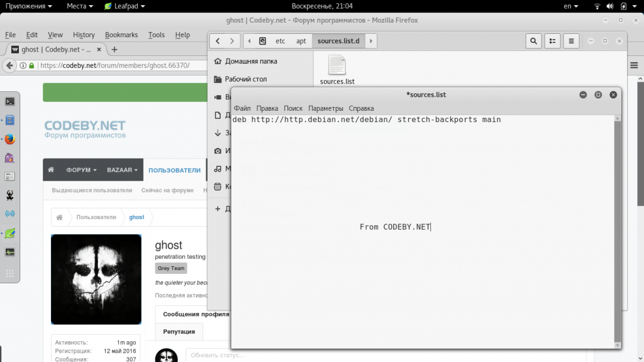The height and width of the screenshot is (362, 644).
Task: Open the Terminal icon in the dock
Action: click(10, 101)
